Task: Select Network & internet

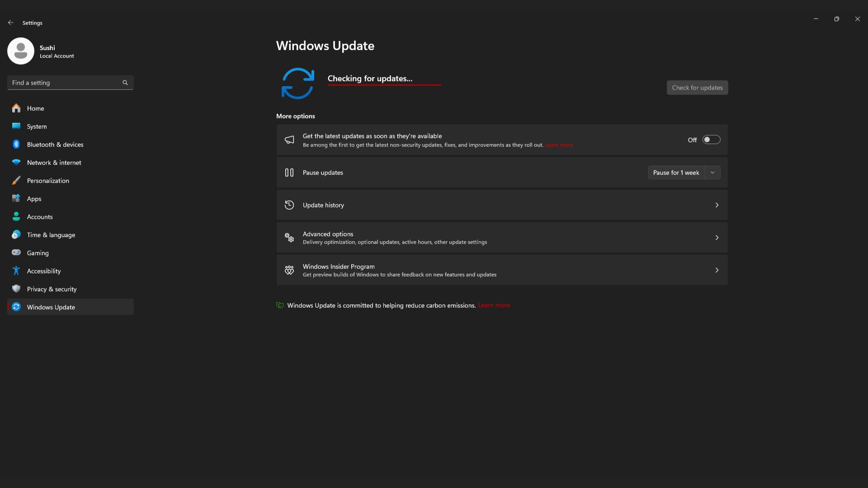Action: (x=71, y=163)
